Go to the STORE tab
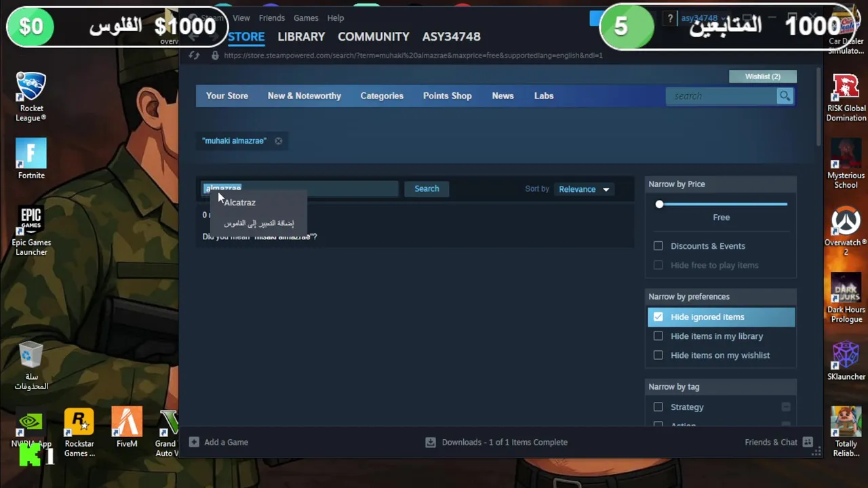 [x=246, y=37]
